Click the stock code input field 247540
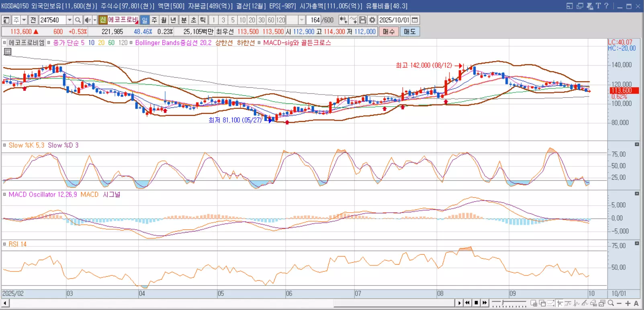Viewport: 644px width, 310px height. [x=52, y=20]
